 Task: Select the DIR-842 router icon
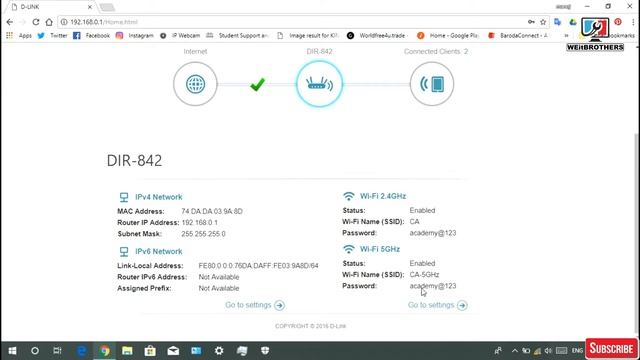coord(319,84)
